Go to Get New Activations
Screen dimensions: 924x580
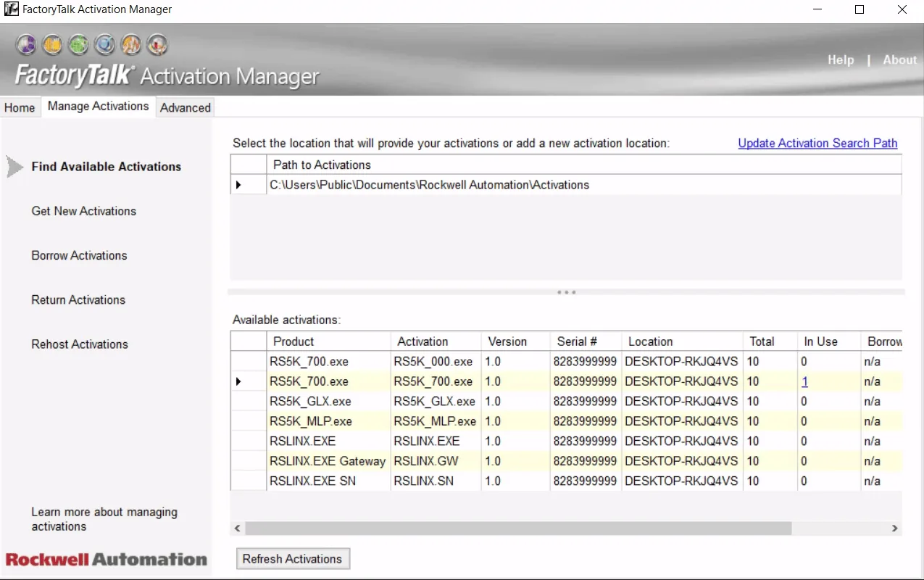pos(84,211)
